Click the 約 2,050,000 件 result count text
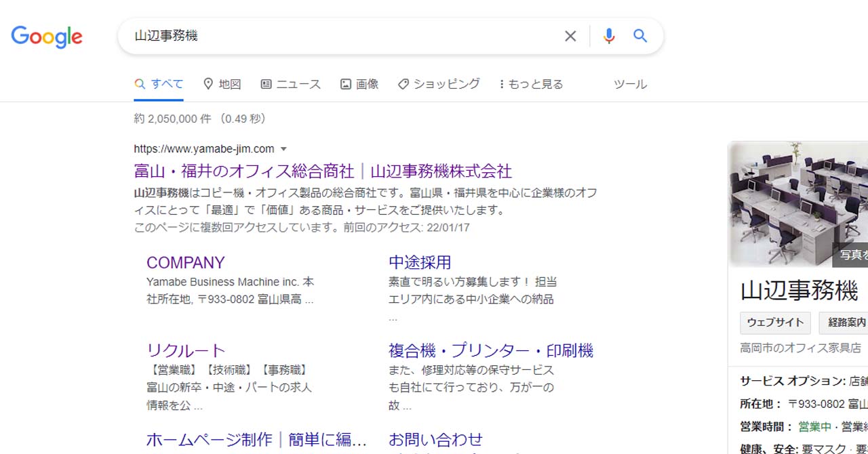The height and width of the screenshot is (454, 868). (x=173, y=119)
